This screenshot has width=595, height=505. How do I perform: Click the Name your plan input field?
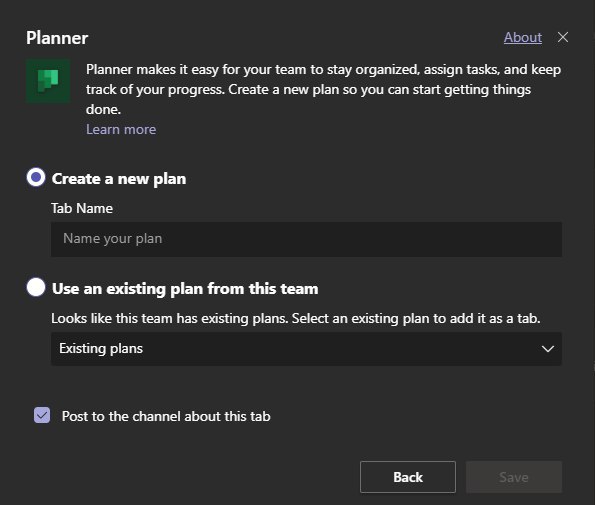point(306,239)
